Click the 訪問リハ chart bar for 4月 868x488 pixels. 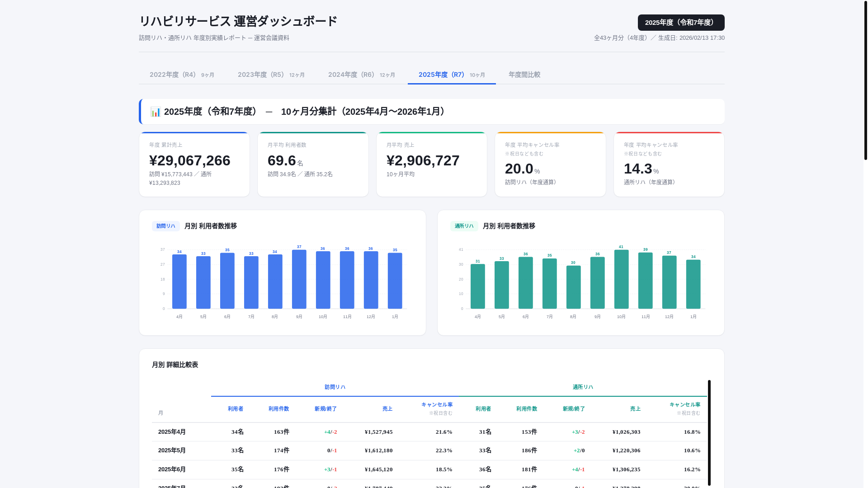pos(179,282)
